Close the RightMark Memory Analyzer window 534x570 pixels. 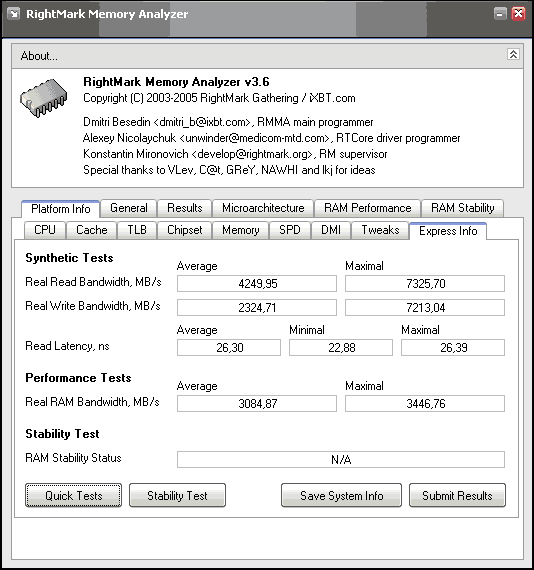(518, 14)
